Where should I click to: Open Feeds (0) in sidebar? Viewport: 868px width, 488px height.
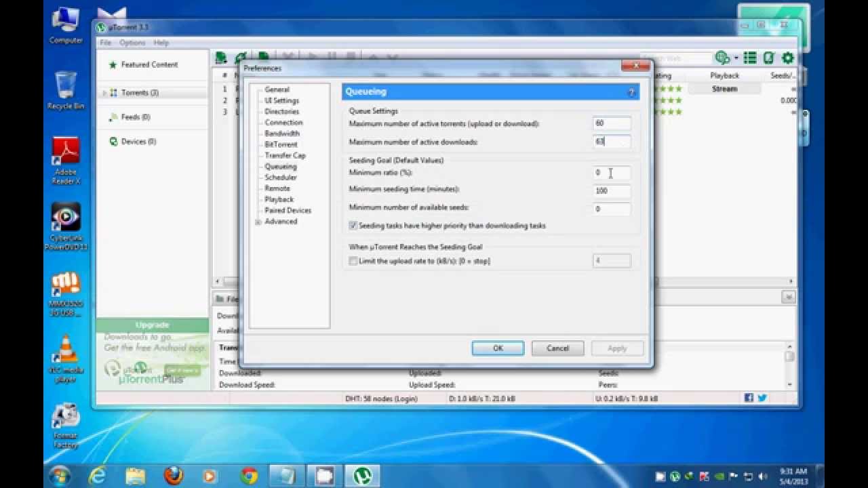coord(135,117)
